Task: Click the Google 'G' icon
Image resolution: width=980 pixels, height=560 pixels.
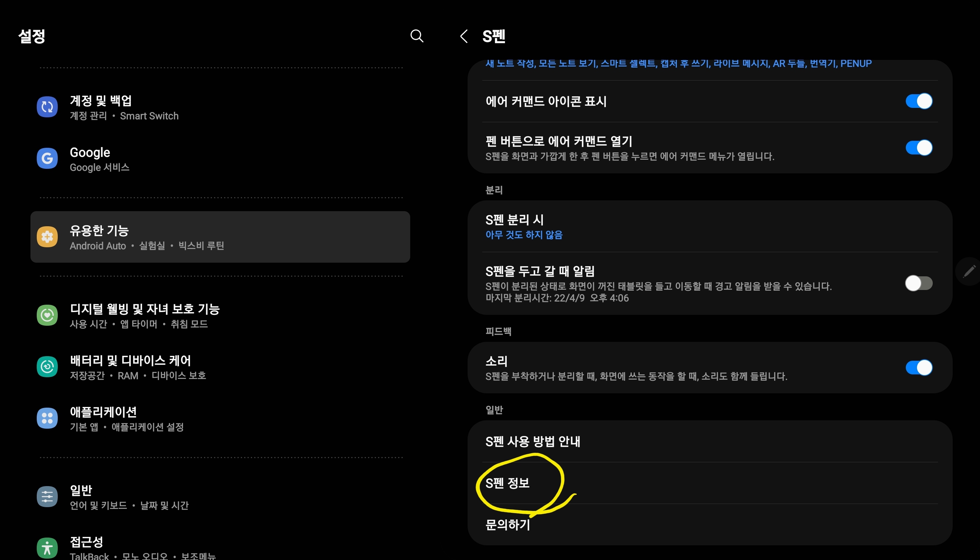Action: coord(47,158)
